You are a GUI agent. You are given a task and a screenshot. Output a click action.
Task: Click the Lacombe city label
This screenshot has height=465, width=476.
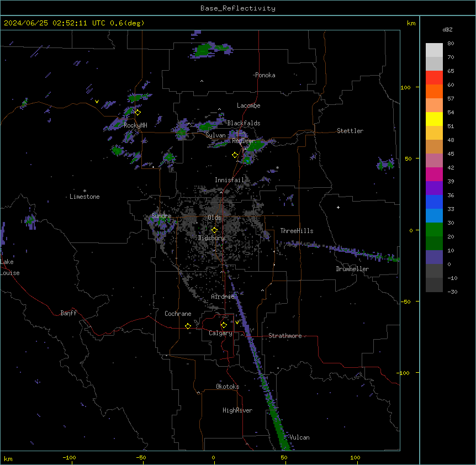tap(248, 105)
